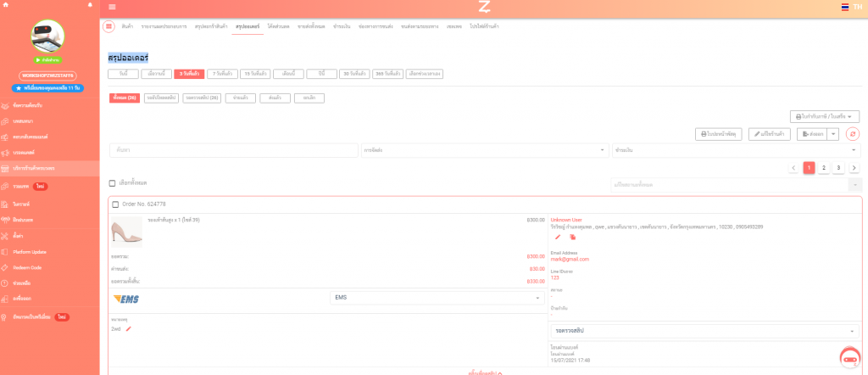Open the EMS shipping method dropdown
The width and height of the screenshot is (868, 375).
click(437, 298)
